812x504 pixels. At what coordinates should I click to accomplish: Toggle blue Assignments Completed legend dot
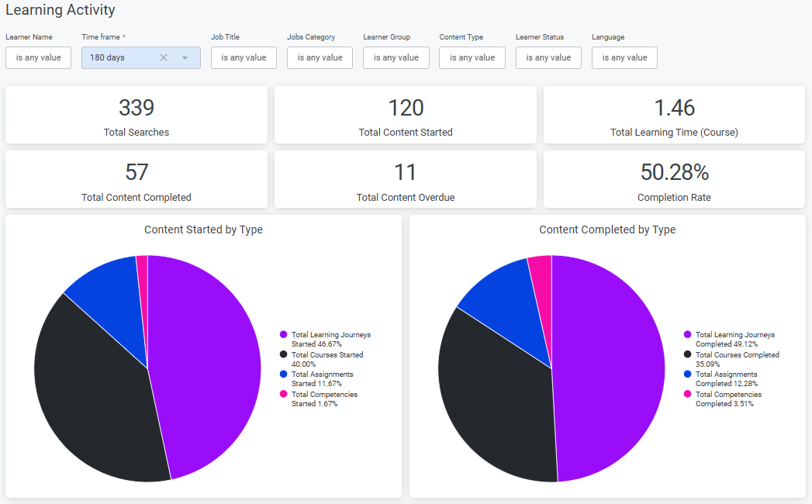point(687,374)
